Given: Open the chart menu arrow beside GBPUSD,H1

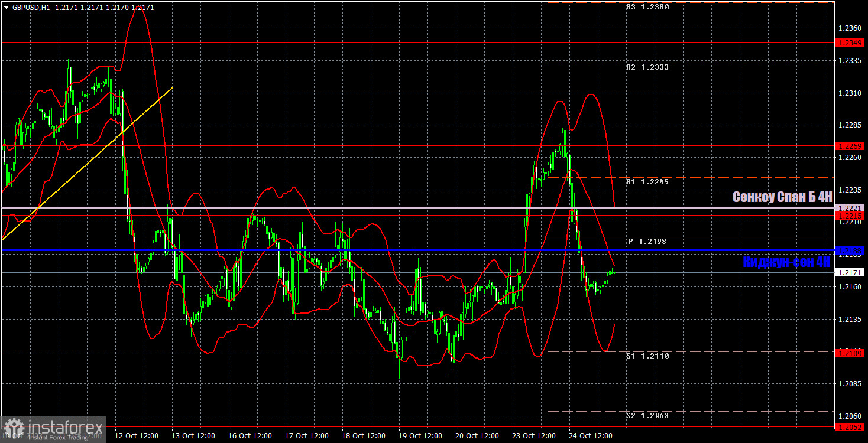Looking at the screenshot, I should point(7,8).
